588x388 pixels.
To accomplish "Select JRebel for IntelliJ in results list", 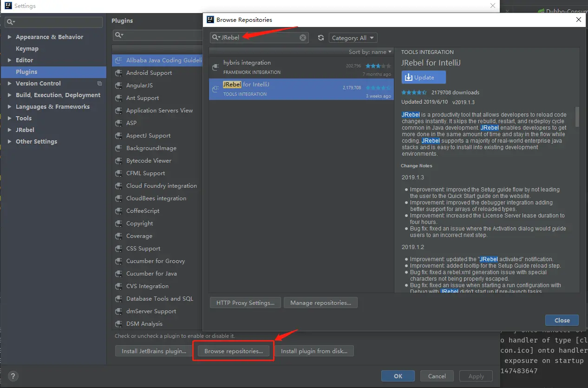I will 301,89.
